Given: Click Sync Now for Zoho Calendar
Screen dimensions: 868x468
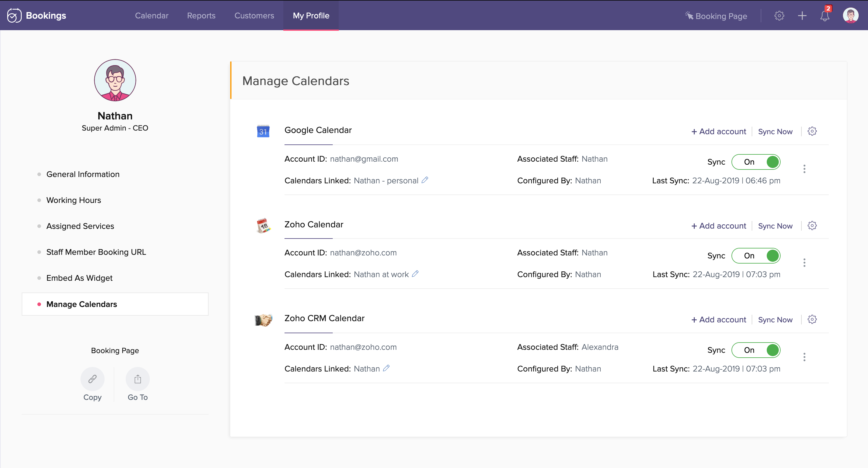Looking at the screenshot, I should point(775,226).
